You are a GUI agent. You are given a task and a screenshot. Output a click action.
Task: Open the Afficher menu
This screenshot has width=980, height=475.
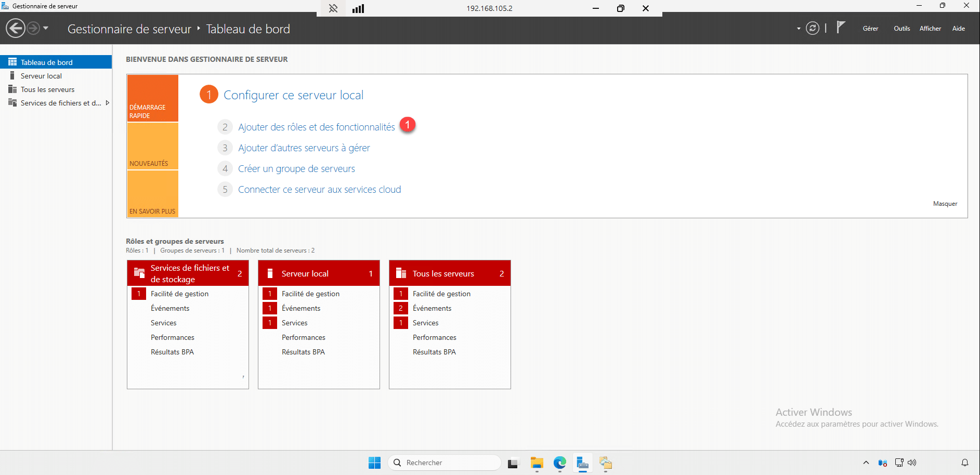point(930,29)
